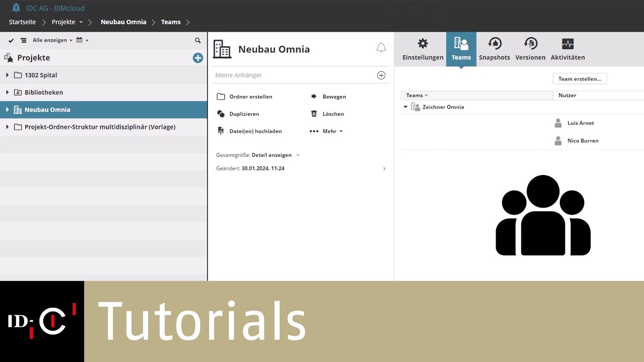Click the Geändert date 30.01.2024. 11:24
644x362 pixels.
tap(263, 168)
